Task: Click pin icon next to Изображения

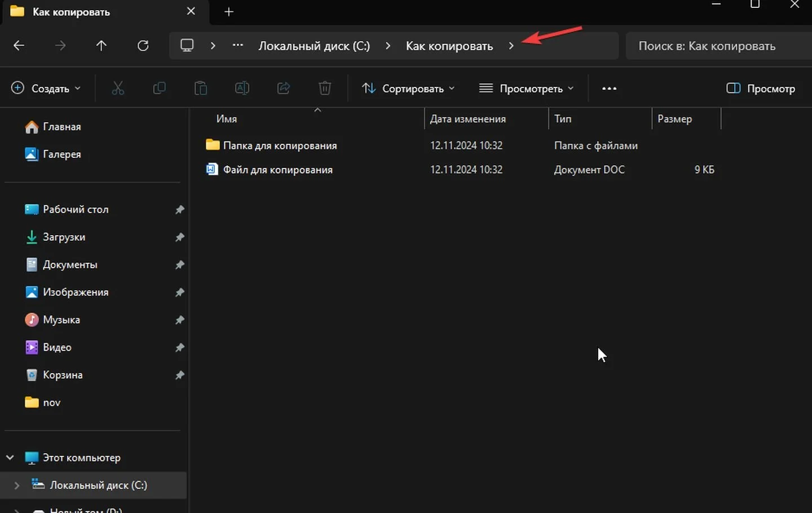Action: [179, 293]
